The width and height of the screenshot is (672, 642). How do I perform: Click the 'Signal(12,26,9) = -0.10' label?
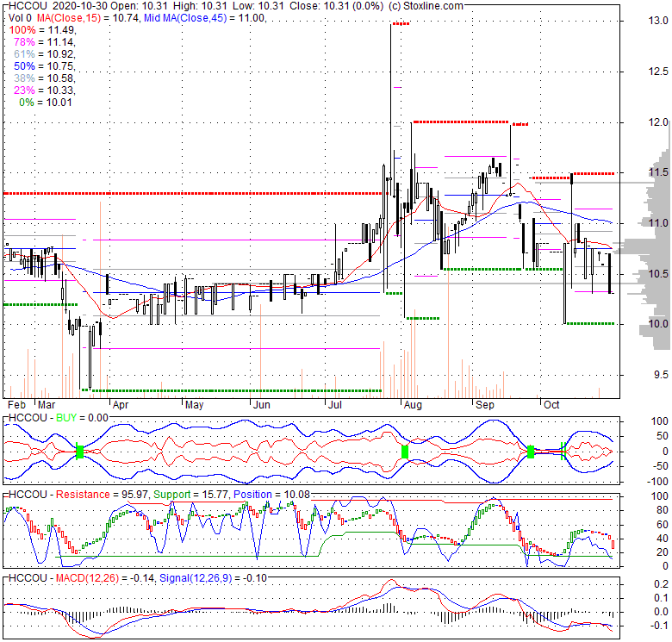[x=213, y=578]
